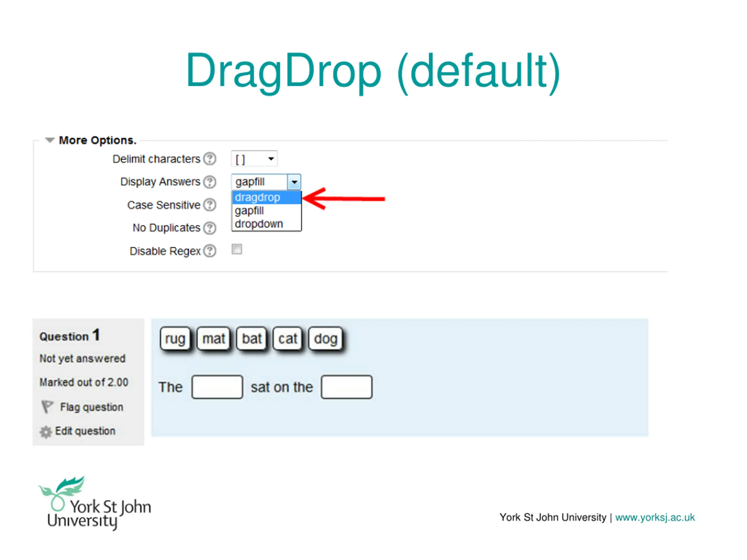Tick the Disable Regex checkbox
Viewport: 747px width, 560px height.
click(237, 249)
